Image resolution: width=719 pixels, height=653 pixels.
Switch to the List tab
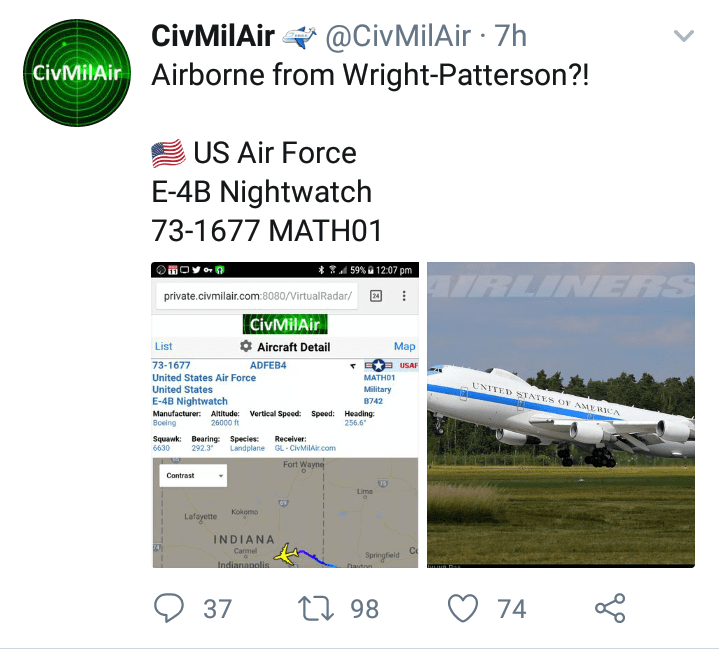tap(164, 346)
